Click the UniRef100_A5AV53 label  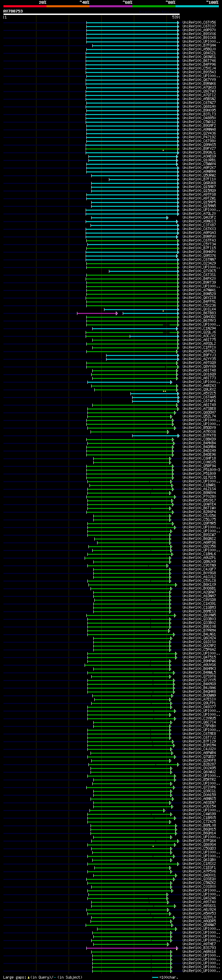tap(199, 913)
